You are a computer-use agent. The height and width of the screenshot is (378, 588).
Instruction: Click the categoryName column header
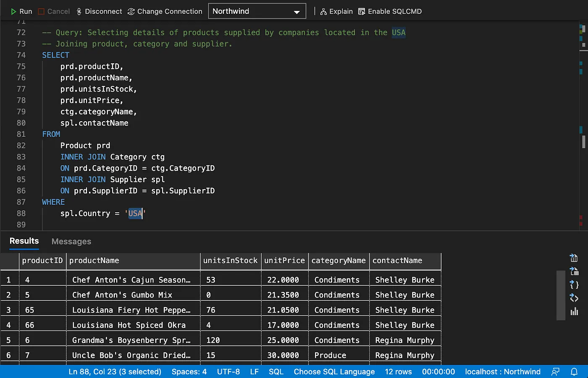pos(339,261)
